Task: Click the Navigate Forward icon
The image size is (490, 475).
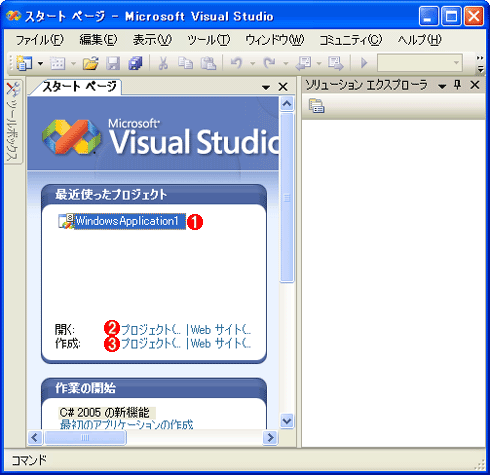Action: point(335,63)
